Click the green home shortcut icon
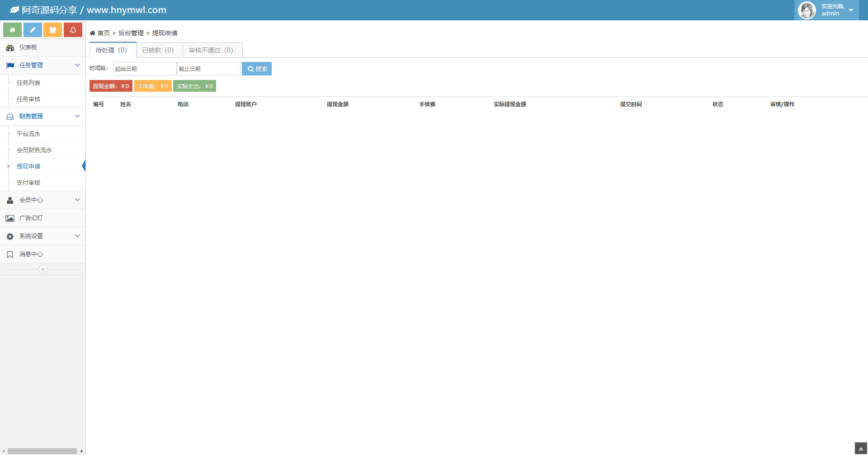Viewport: 868px width, 455px height. (13, 30)
